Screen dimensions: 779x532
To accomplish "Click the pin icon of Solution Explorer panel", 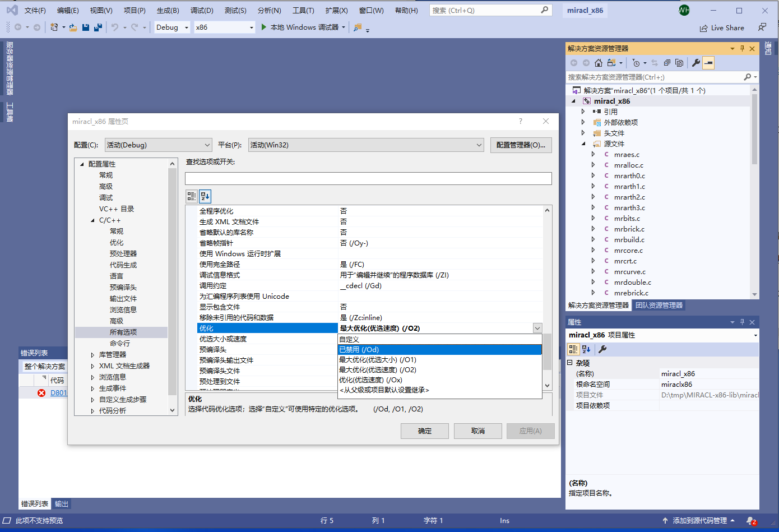I will [x=742, y=48].
